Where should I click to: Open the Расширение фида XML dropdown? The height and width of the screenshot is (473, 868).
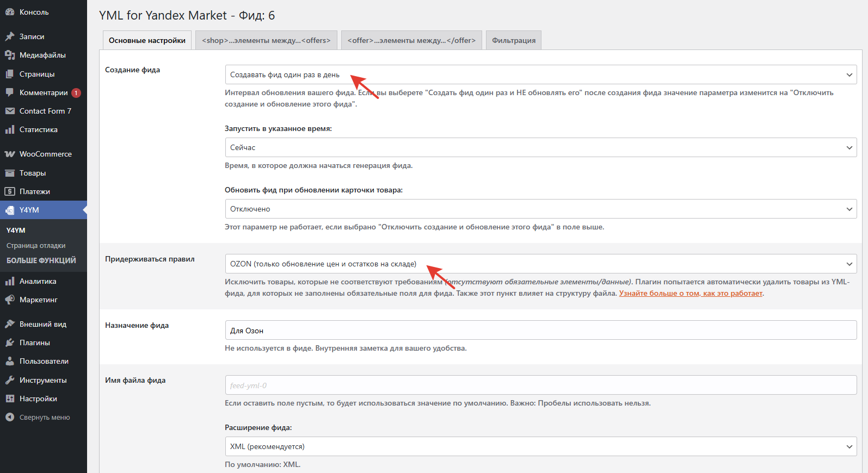pyautogui.click(x=540, y=446)
